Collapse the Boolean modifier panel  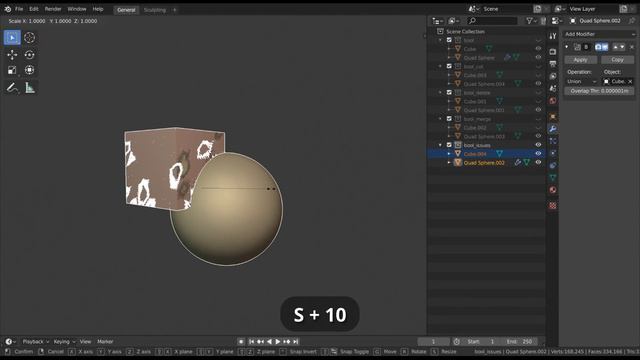[x=567, y=47]
